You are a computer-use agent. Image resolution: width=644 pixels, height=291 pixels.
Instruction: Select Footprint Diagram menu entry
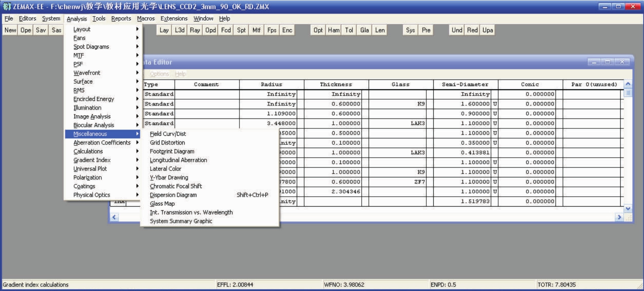(x=209, y=151)
